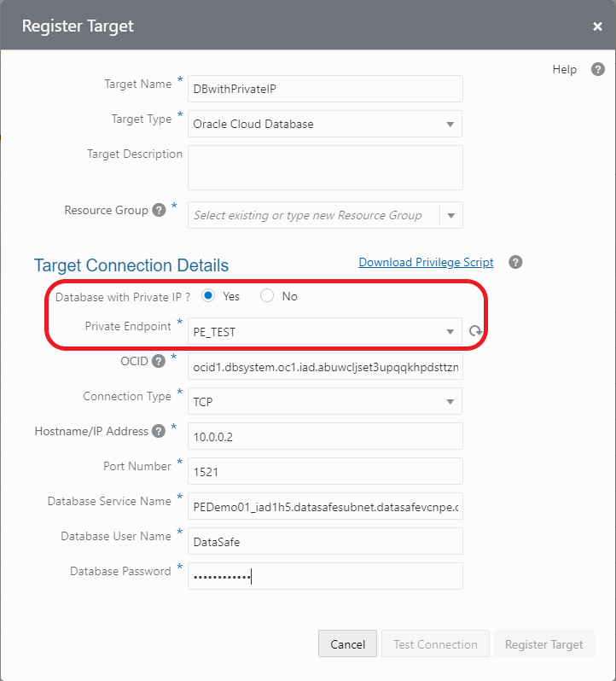Screen dimensions: 616x681
Task: Open the Private Endpoint dropdown
Action: click(450, 332)
